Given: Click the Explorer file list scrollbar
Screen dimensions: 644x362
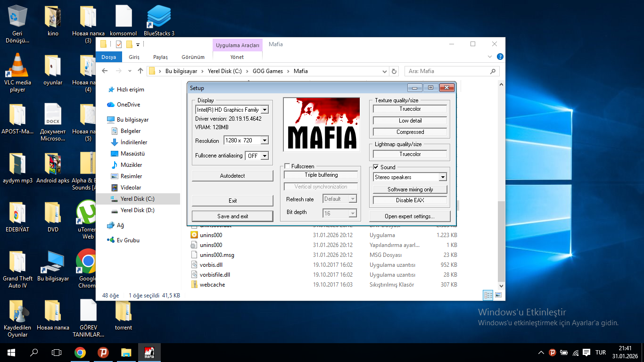Looking at the screenshot, I should click(x=501, y=241).
